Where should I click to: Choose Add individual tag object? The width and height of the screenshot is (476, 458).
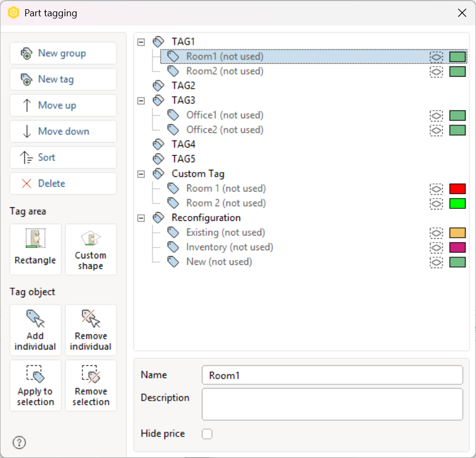coord(35,330)
